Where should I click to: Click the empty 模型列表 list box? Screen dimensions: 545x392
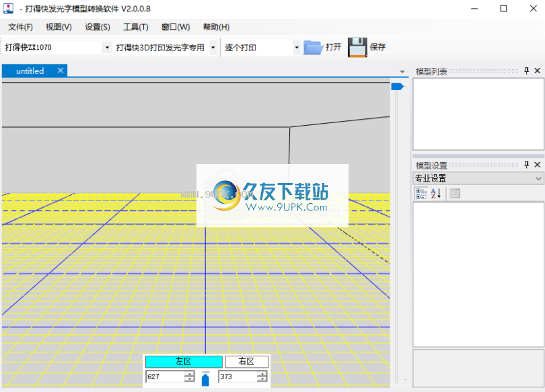tap(478, 114)
